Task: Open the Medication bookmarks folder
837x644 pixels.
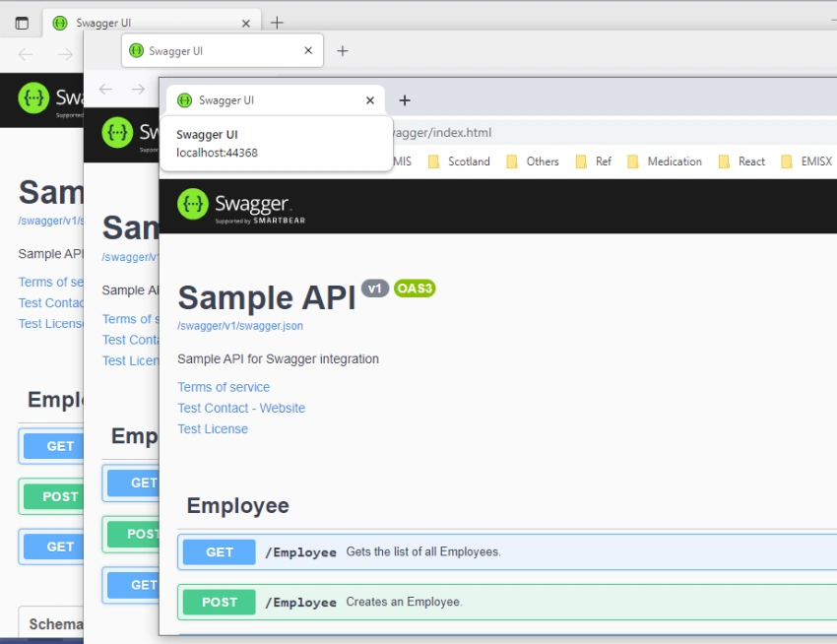Action: pyautogui.click(x=665, y=161)
